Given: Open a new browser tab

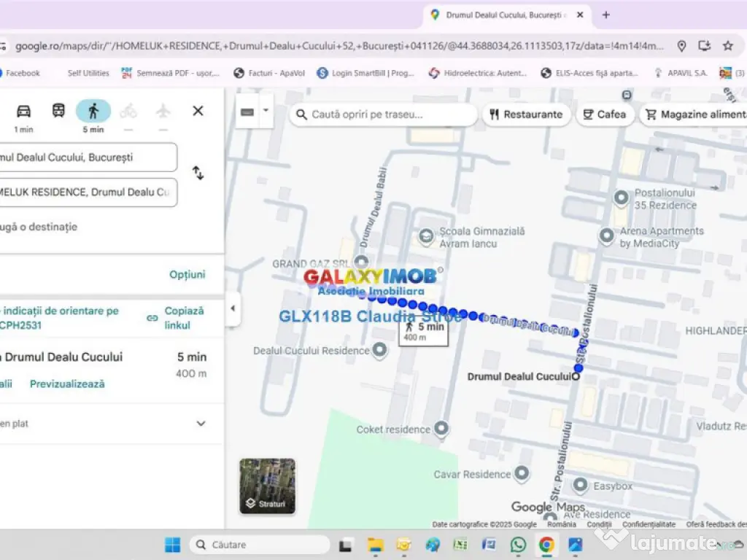Looking at the screenshot, I should 605,15.
